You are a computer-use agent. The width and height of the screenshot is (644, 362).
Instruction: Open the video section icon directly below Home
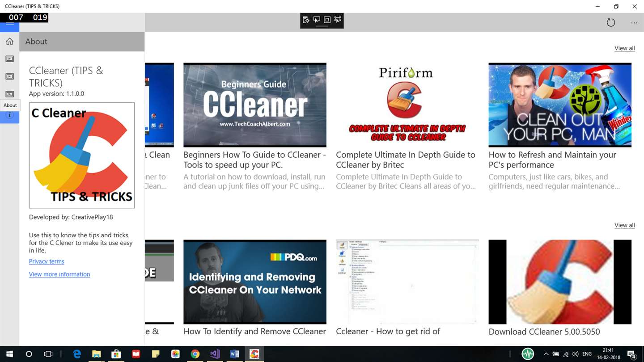9,59
